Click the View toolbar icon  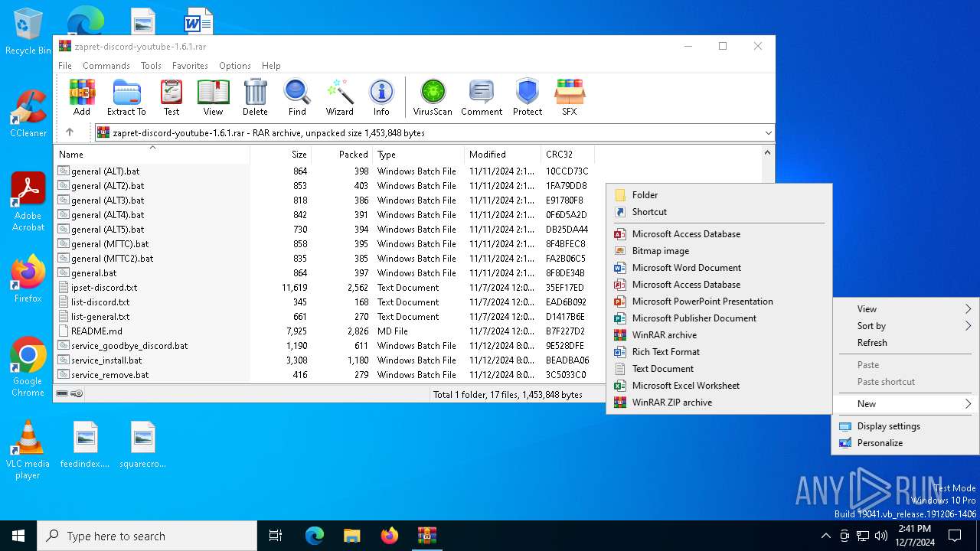[213, 97]
